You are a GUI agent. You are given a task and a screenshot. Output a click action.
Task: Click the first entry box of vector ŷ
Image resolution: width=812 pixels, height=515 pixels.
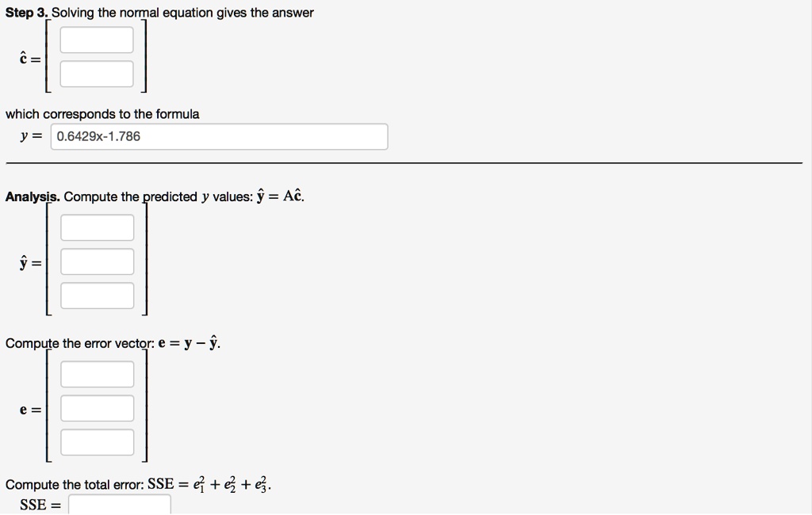click(x=96, y=227)
